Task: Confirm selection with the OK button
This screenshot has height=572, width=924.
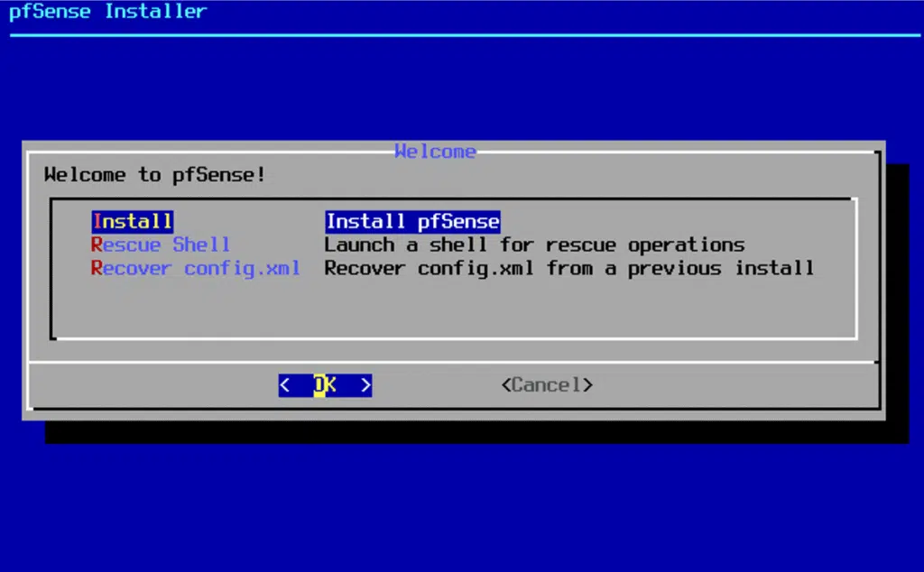Action: point(325,385)
